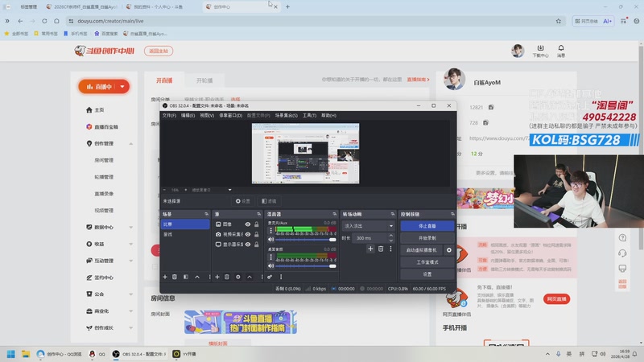The image size is (644, 362).
Task: Toggle visibility of 显示器采集 source
Action: 248,245
